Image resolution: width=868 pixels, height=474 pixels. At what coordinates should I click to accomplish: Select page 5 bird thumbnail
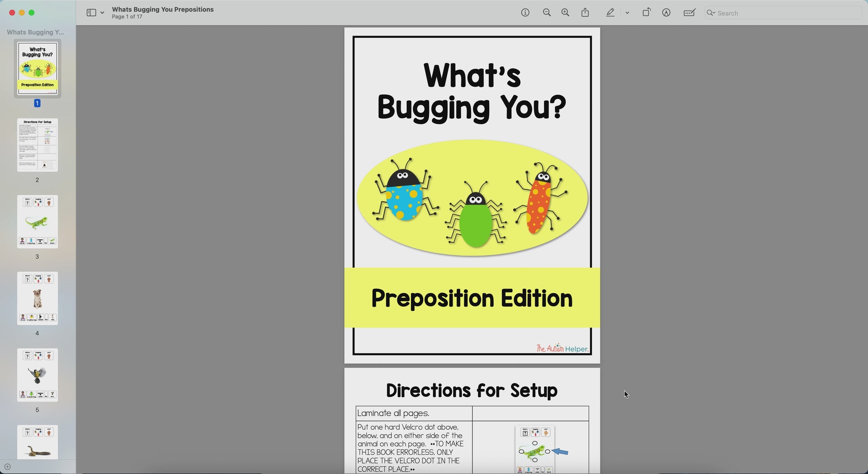(x=37, y=375)
